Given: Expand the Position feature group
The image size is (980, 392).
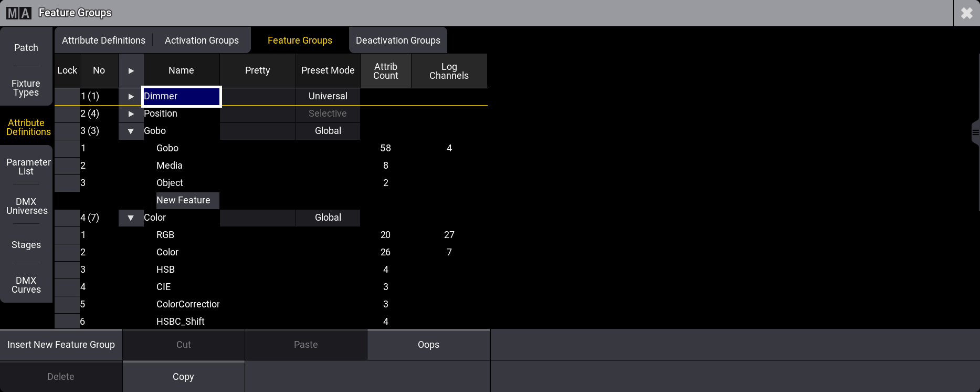Looking at the screenshot, I should [x=131, y=114].
